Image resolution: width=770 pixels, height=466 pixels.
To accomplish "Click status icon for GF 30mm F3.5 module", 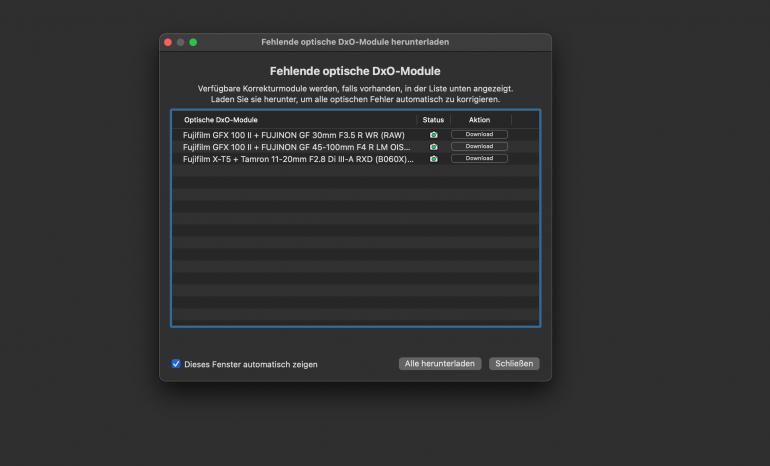I will [x=433, y=134].
